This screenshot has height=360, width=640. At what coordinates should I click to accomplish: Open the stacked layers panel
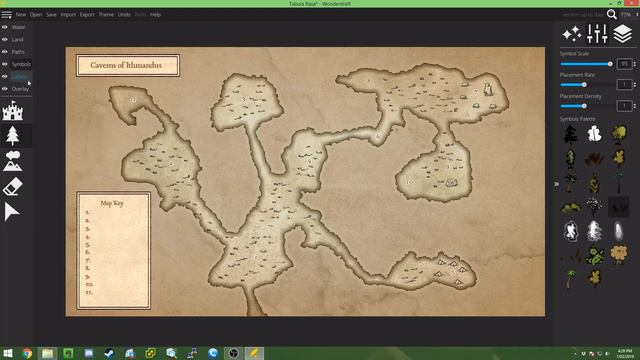[x=622, y=33]
